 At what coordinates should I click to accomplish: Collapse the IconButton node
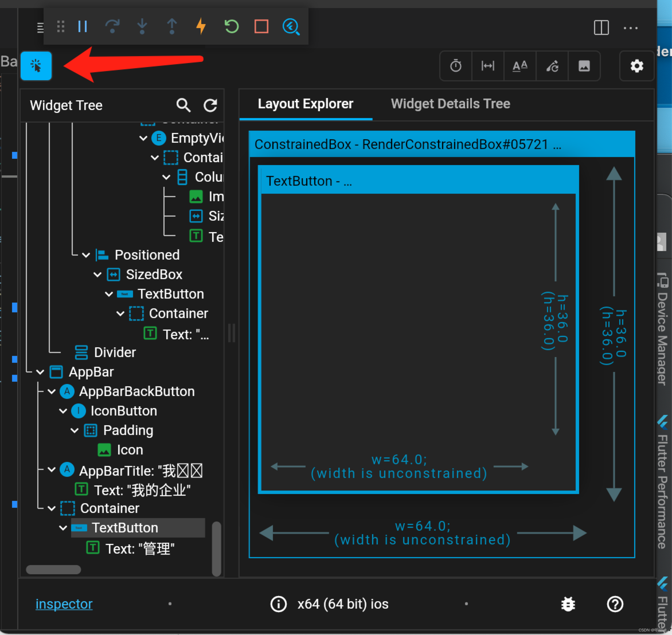click(x=63, y=411)
